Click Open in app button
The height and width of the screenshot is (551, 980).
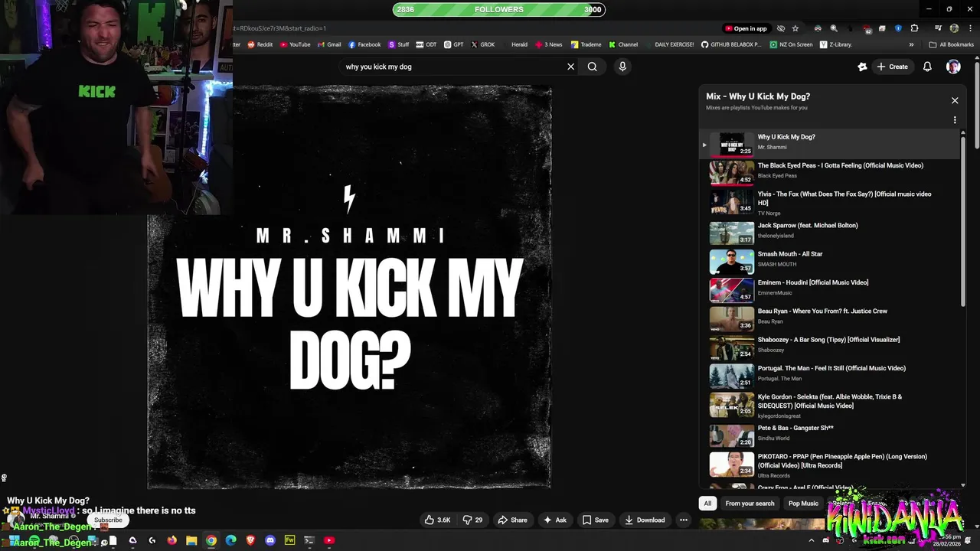coord(746,28)
